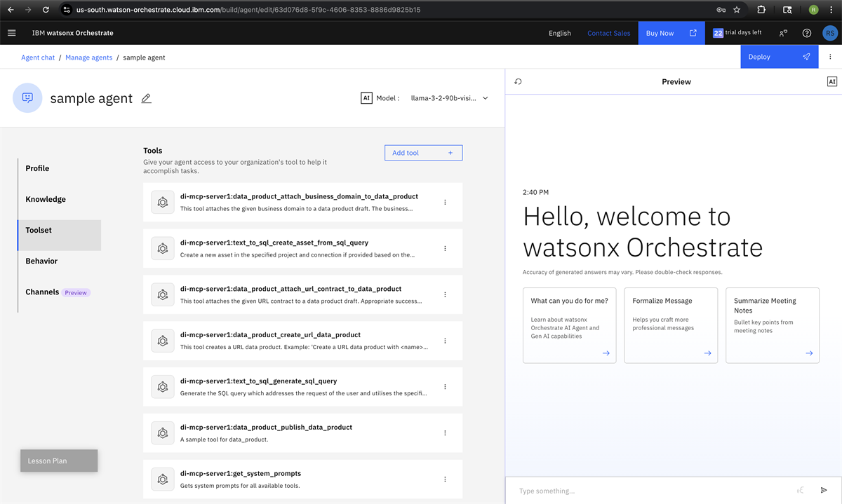Click the get_system_prompts tool icon

163,479
